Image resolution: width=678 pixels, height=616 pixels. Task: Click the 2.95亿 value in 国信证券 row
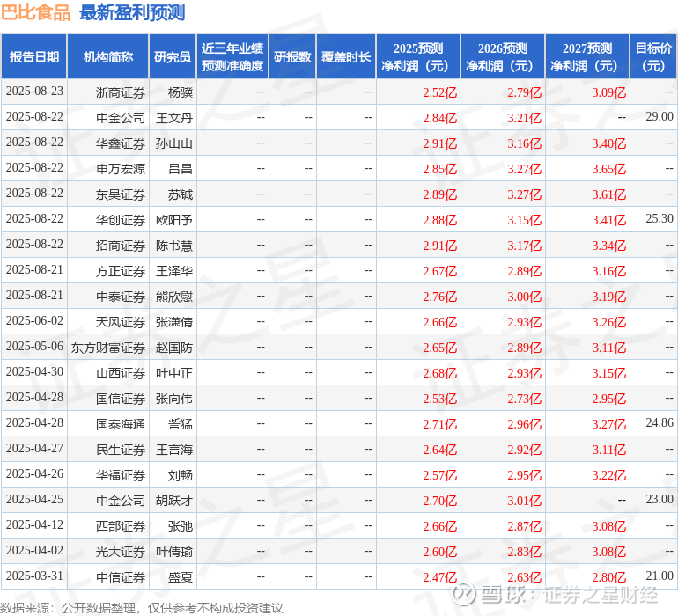(x=608, y=398)
